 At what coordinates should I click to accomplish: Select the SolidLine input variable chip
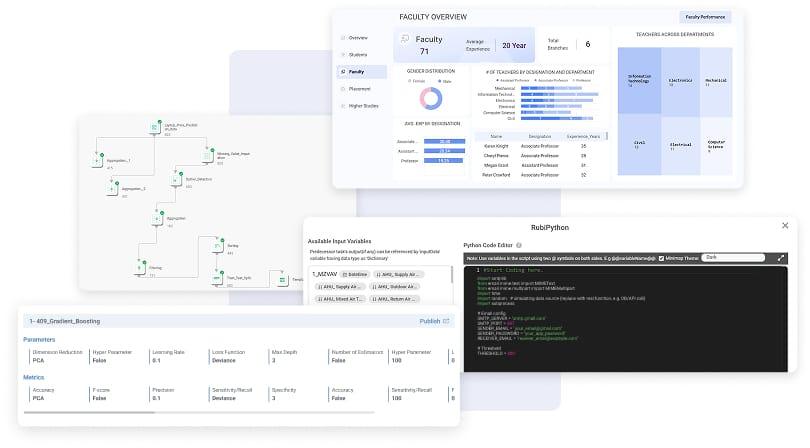355,273
